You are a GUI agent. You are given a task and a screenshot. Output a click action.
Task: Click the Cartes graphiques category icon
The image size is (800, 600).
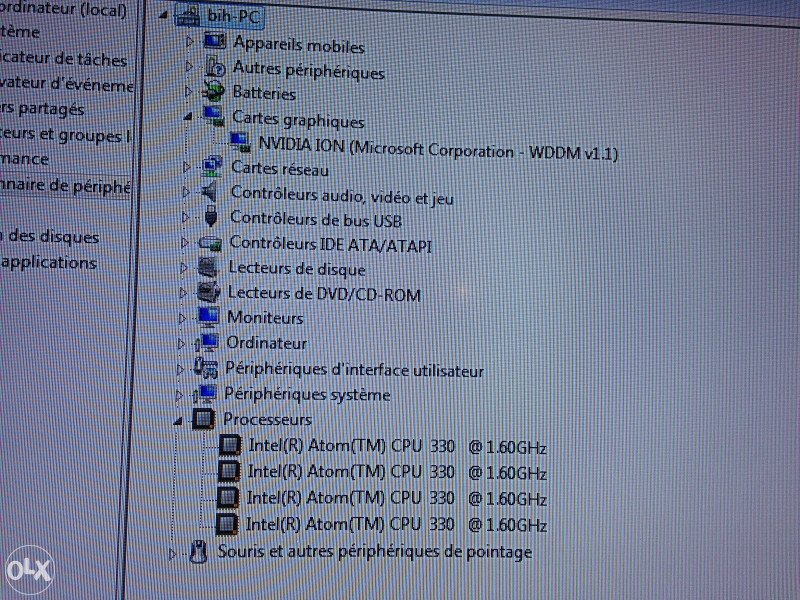click(213, 116)
